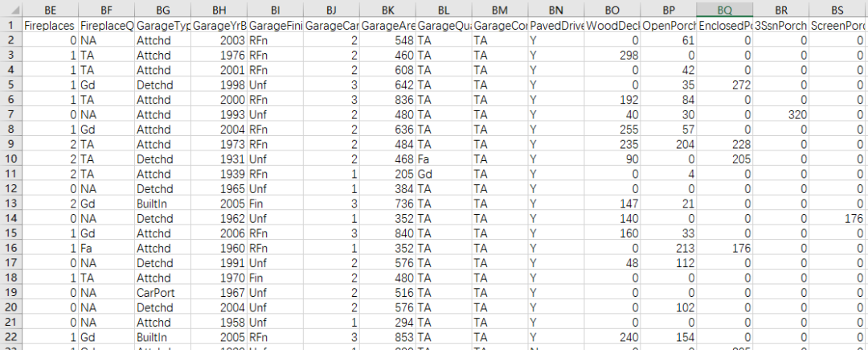Select the column BE header
This screenshot has height=350, width=868.
pos(49,10)
